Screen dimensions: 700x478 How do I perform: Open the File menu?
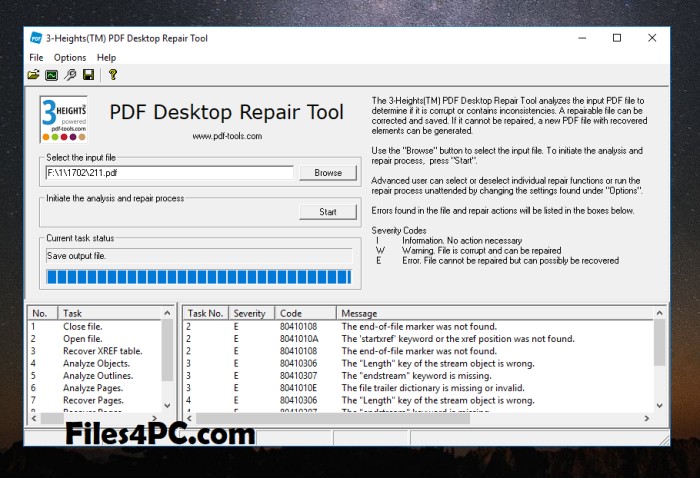36,58
